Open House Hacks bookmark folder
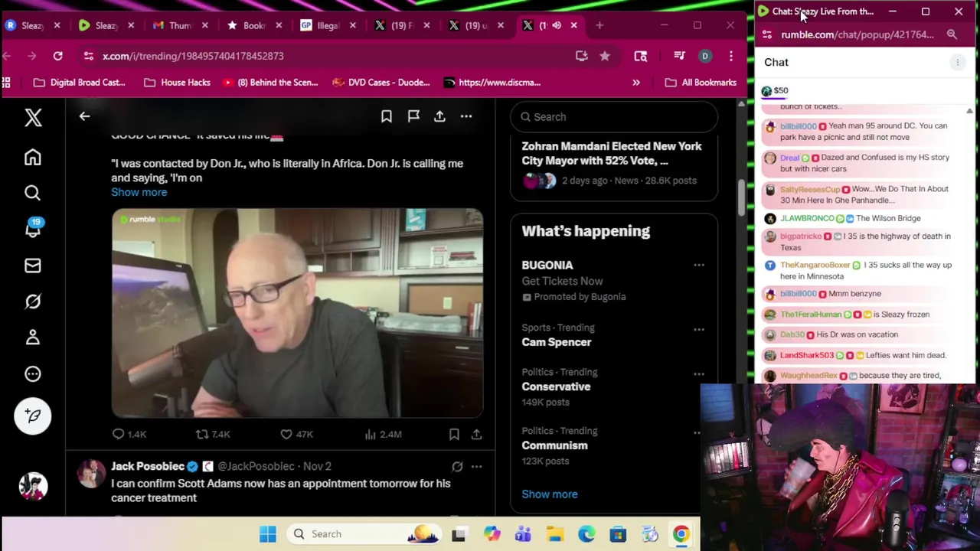This screenshot has width=980, height=551. click(177, 83)
